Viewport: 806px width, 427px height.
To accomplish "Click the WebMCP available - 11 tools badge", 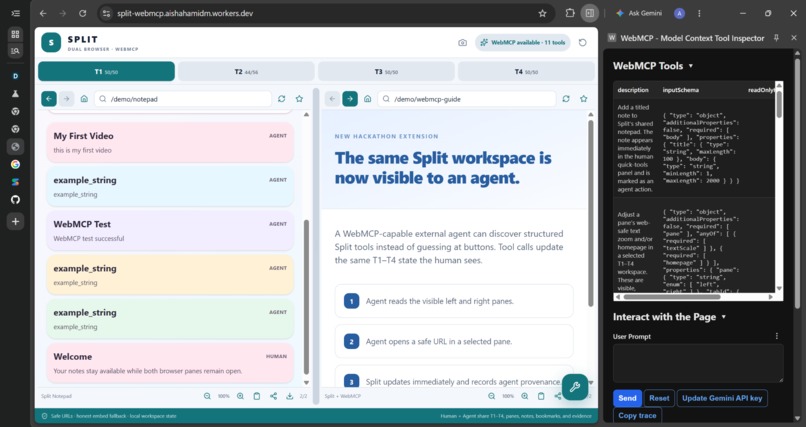I will [523, 43].
